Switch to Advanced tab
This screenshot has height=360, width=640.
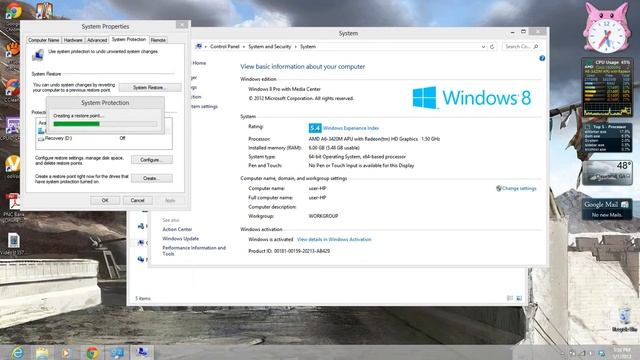click(97, 40)
